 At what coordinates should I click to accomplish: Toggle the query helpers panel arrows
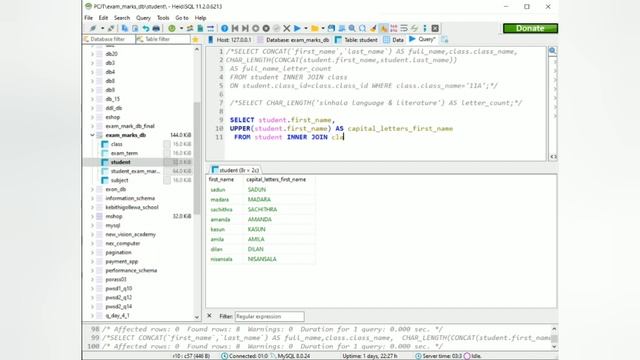coord(553,156)
